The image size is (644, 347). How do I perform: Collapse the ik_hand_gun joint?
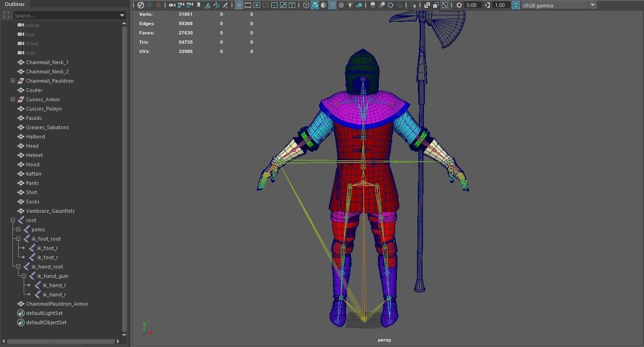coord(24,276)
